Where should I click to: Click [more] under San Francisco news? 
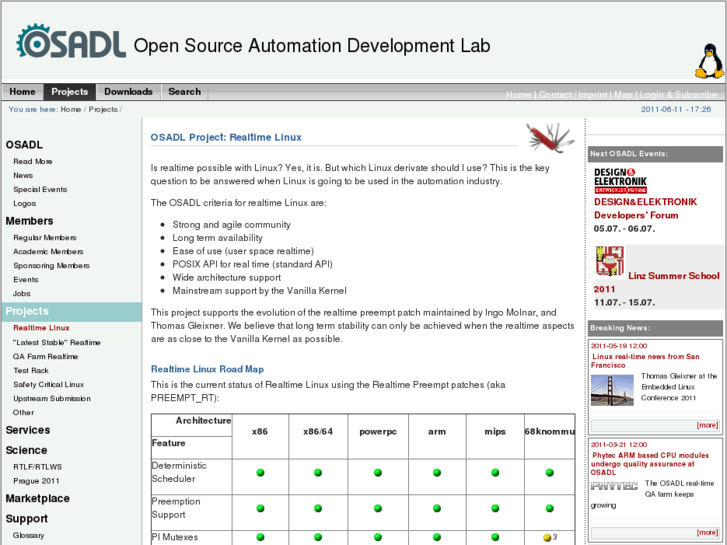pos(707,425)
